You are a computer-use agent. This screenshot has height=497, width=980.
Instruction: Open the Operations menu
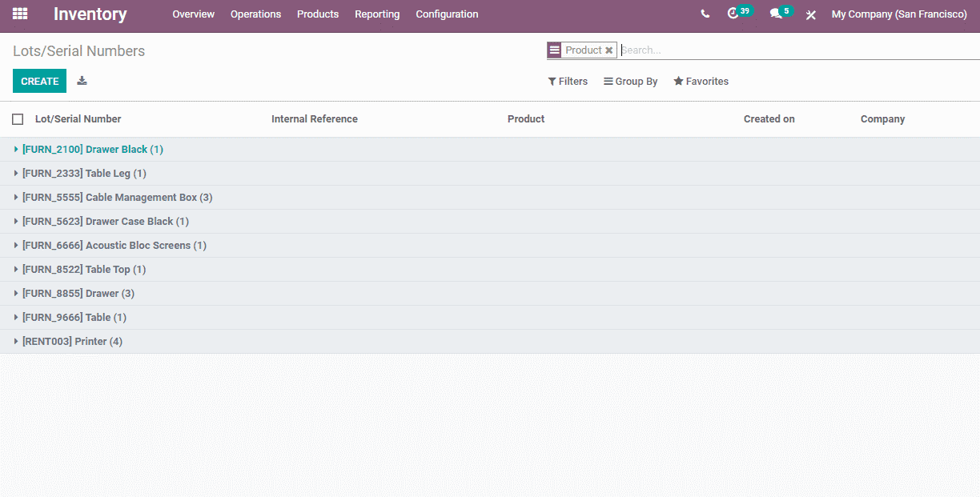(255, 14)
